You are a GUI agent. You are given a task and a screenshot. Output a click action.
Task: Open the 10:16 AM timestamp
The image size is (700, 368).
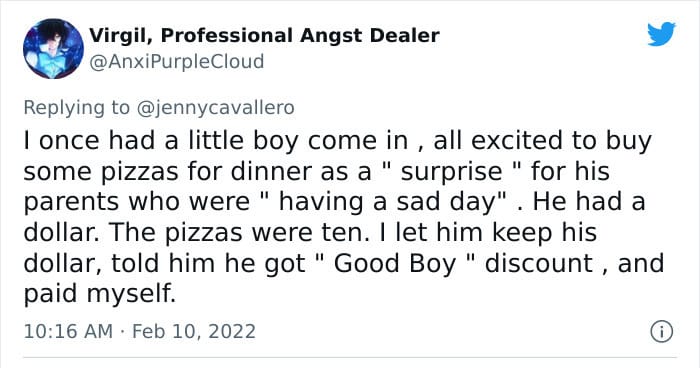click(68, 331)
